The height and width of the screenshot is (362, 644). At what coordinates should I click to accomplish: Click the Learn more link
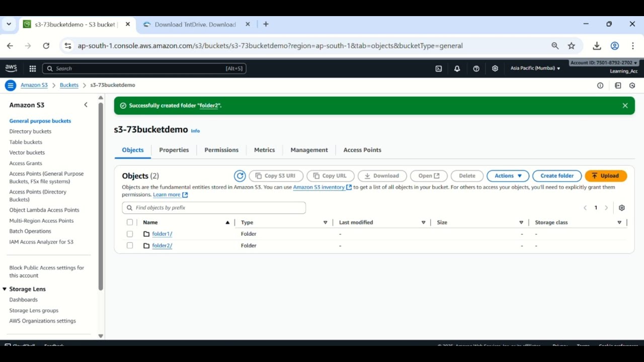(170, 195)
